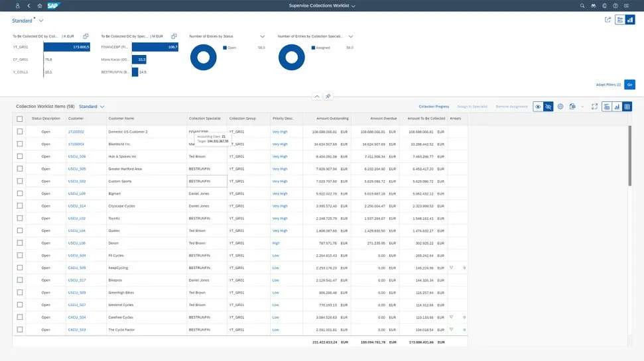The width and height of the screenshot is (644, 361).
Task: Open customer link USCU_S06
Action: tap(76, 156)
